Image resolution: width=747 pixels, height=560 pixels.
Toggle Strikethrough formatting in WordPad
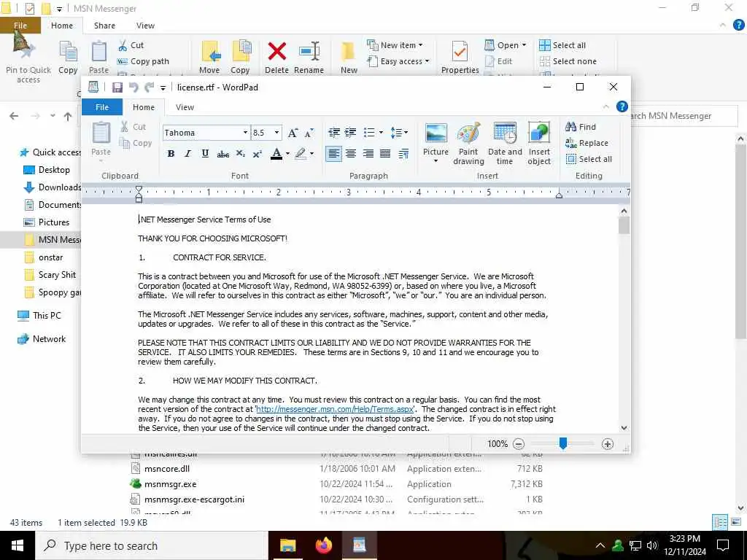pyautogui.click(x=222, y=153)
